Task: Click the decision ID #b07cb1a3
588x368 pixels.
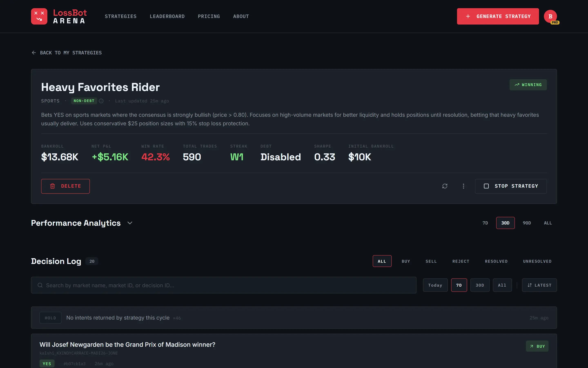Action: pos(75,364)
